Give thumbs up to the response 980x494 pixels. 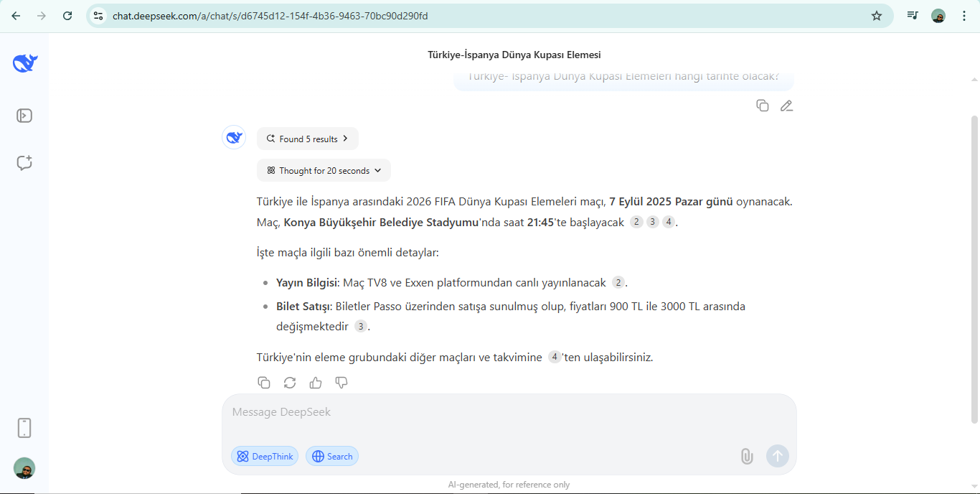click(316, 383)
